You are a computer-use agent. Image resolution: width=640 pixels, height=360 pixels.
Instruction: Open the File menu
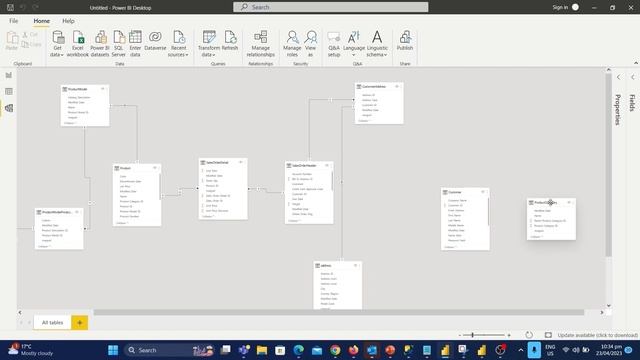(x=13, y=21)
